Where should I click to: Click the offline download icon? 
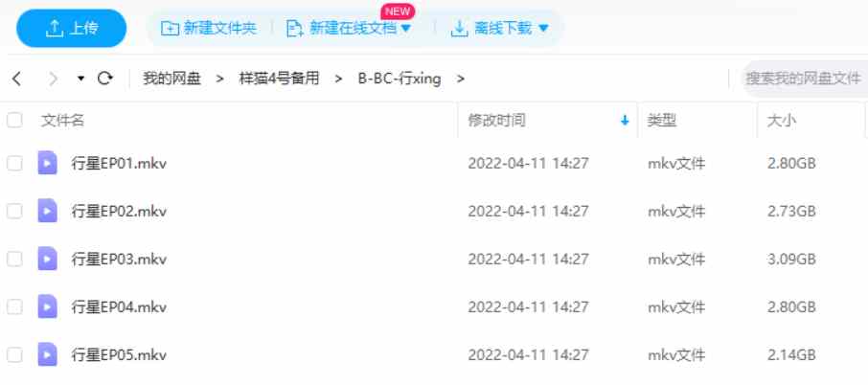tap(460, 28)
